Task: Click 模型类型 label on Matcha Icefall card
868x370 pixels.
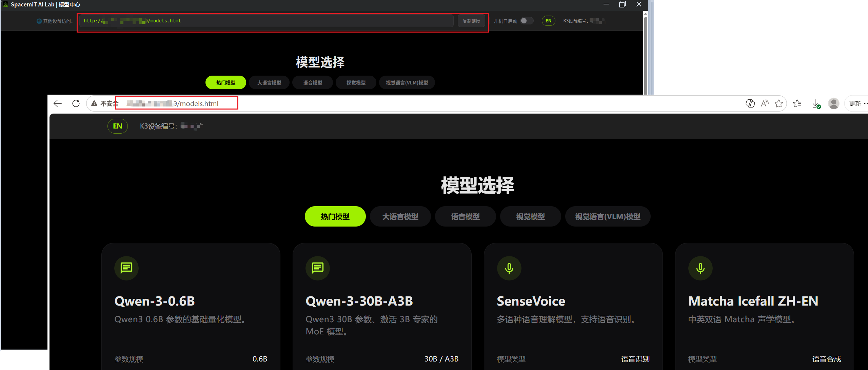Action: pyautogui.click(x=703, y=359)
